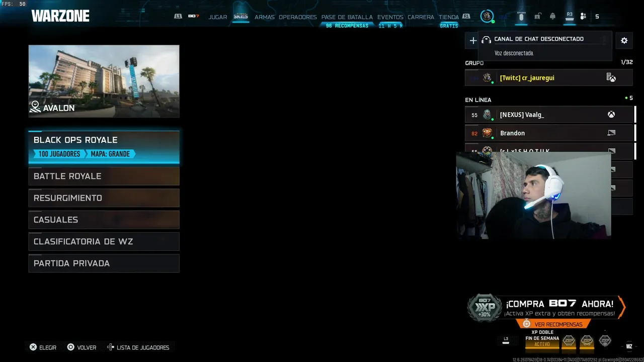644x362 pixels.
Task: Click the EN LÍNEA section header
Action: pyautogui.click(x=478, y=100)
